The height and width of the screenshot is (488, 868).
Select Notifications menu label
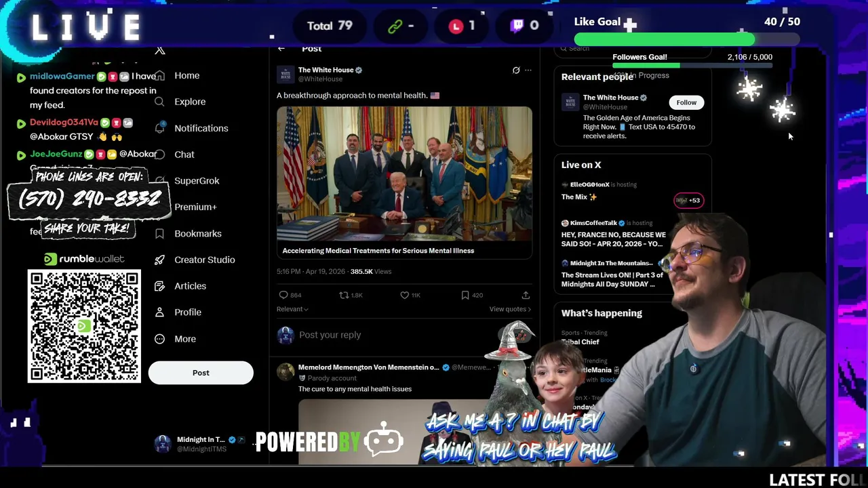coord(201,128)
